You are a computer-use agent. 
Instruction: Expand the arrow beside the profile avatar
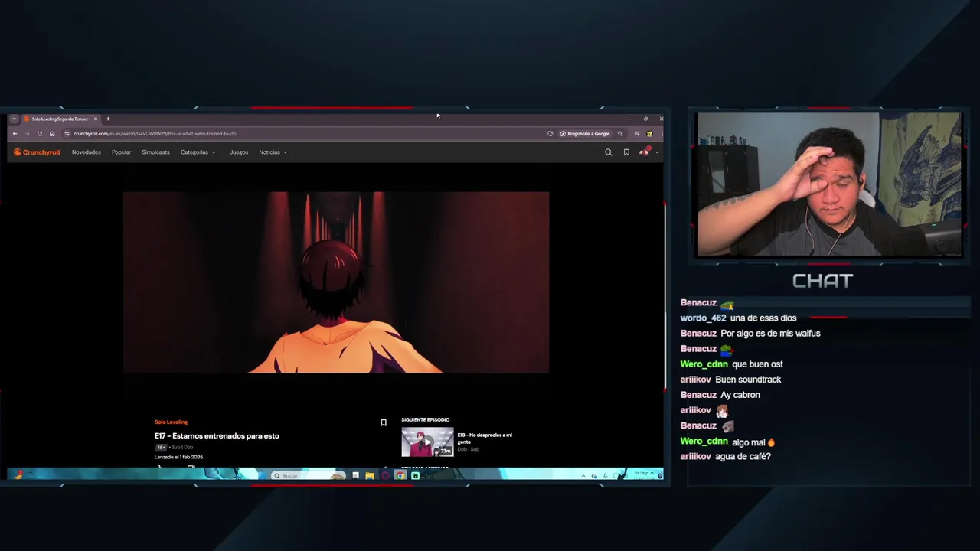click(x=656, y=152)
